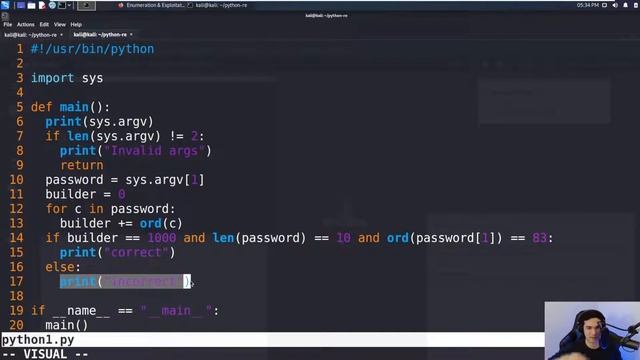Click the '__name__ == "__main__"' line 19
640x360 pixels.
tap(125, 311)
